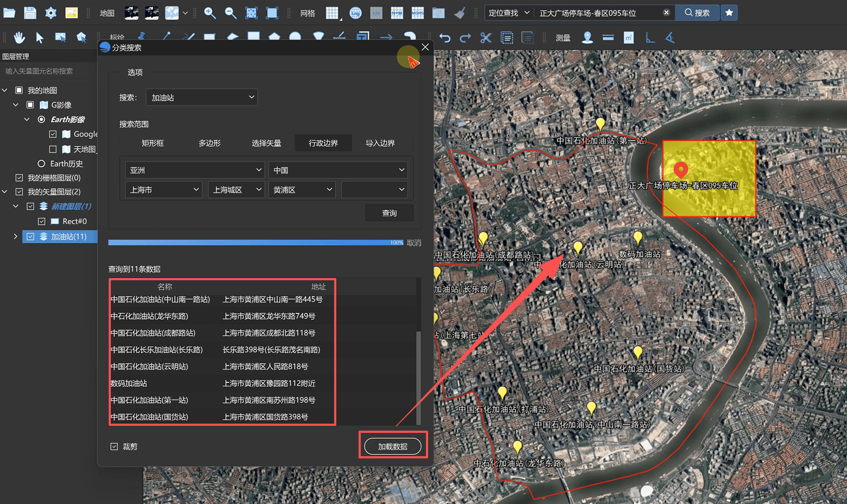This screenshot has height=504, width=847.
Task: Open settings via the gear icon
Action: pyautogui.click(x=51, y=12)
